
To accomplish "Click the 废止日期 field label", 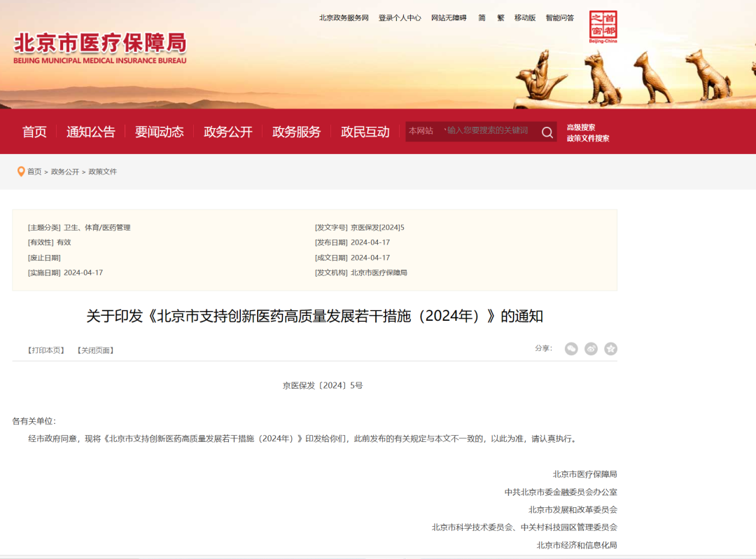I will click(x=44, y=258).
